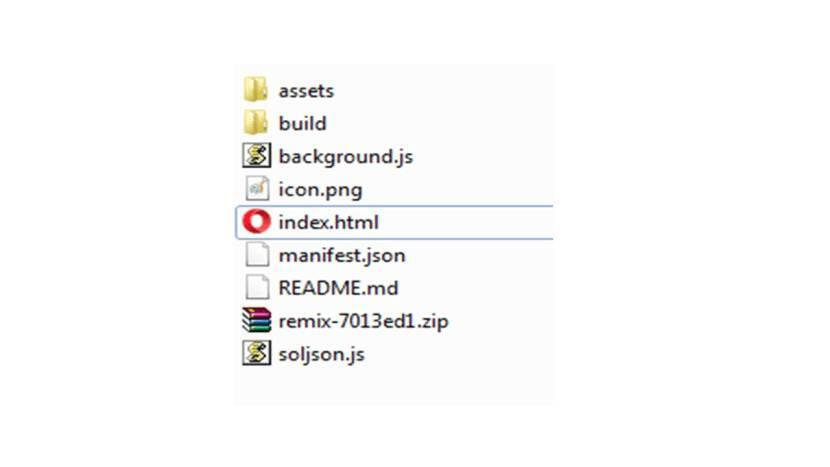
Task: Click the build folder icon
Action: [256, 123]
